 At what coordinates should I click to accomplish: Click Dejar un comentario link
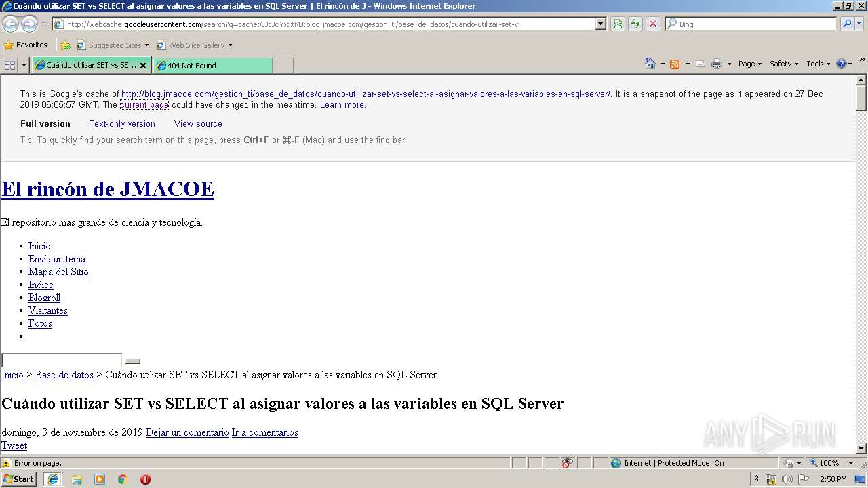(x=187, y=432)
